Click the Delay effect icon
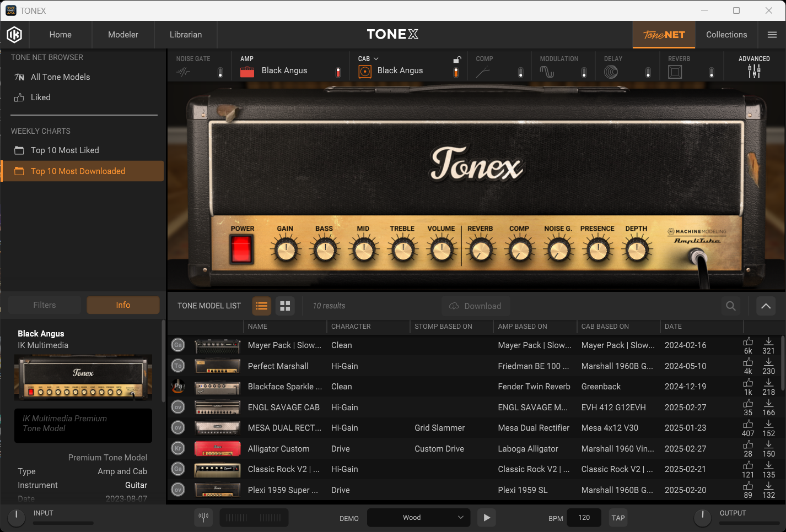The width and height of the screenshot is (786, 532). pyautogui.click(x=611, y=72)
